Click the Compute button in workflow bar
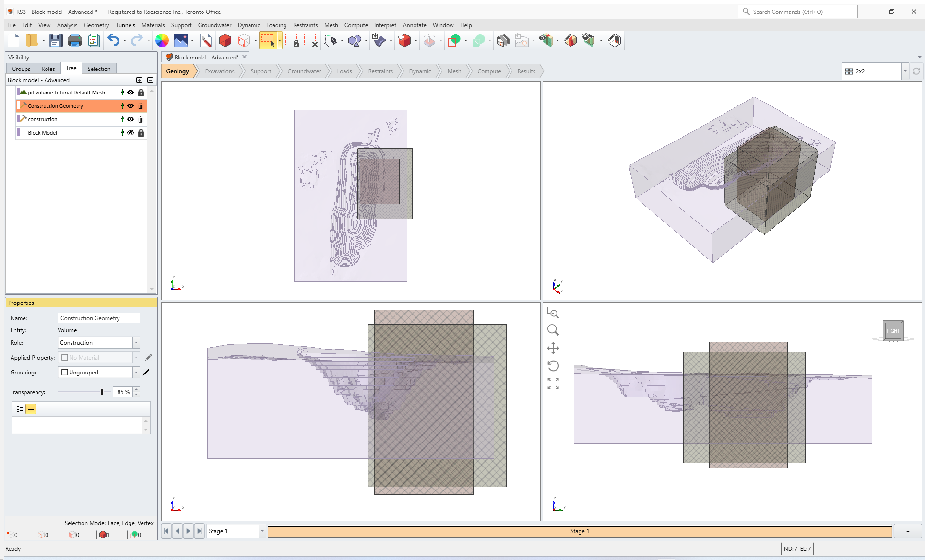 (x=488, y=70)
